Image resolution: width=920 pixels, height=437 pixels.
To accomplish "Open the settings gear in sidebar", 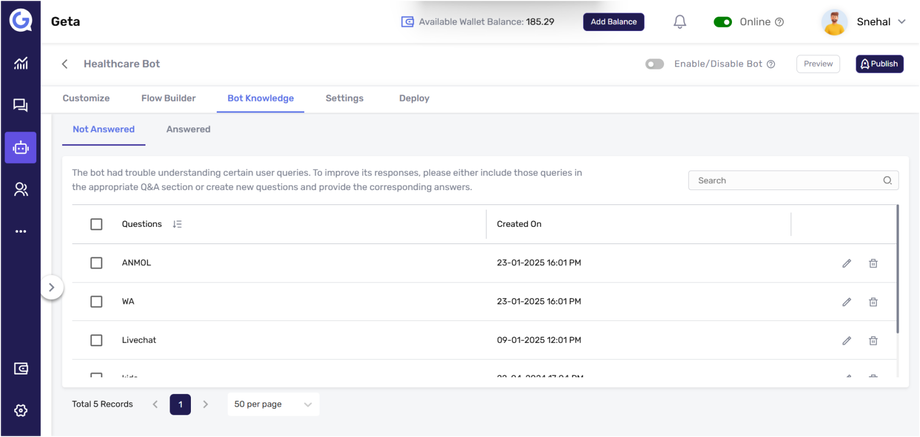I will pos(20,410).
